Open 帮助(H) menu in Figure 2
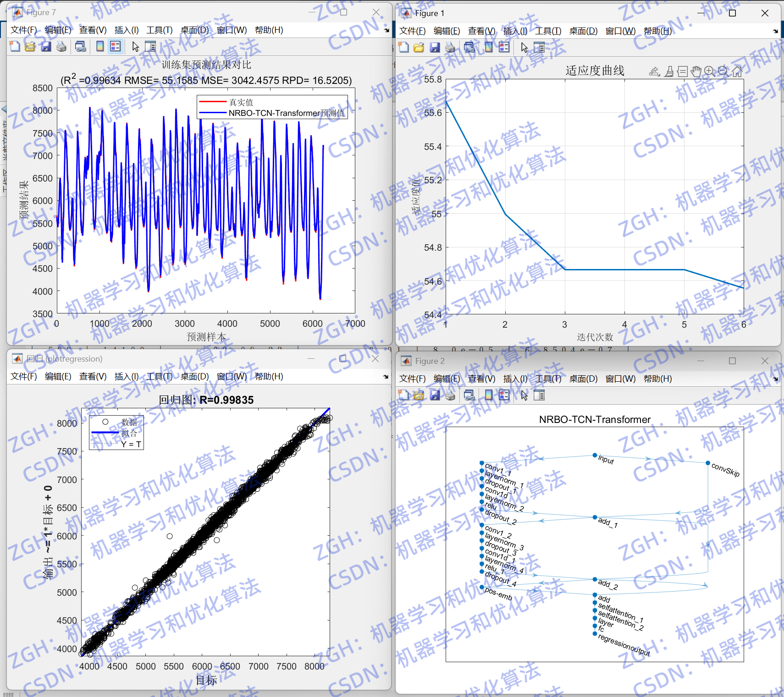This screenshot has width=784, height=697. pyautogui.click(x=657, y=379)
